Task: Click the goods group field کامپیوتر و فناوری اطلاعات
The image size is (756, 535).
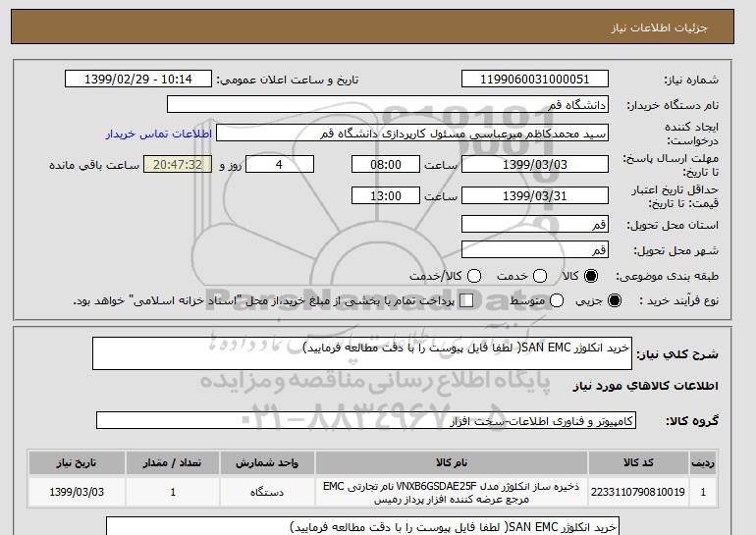Action: pos(366,420)
